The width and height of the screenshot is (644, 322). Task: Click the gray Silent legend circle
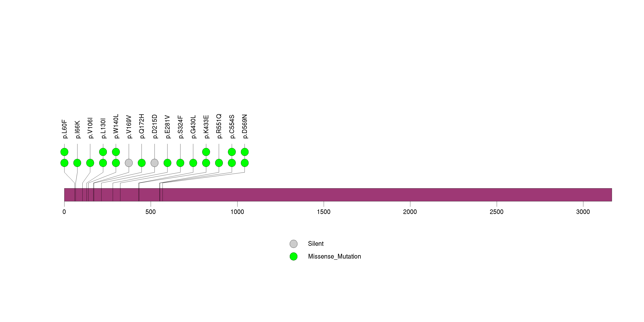294,244
